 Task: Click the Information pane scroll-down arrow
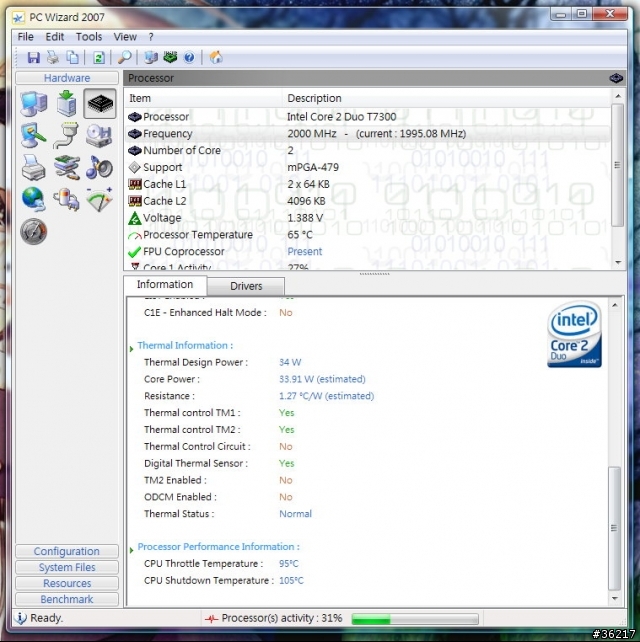coord(615,598)
